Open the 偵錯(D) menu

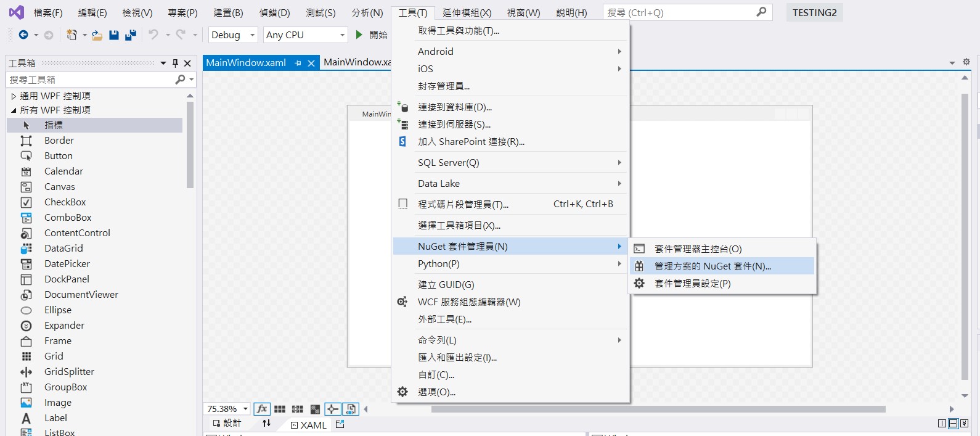coord(274,13)
